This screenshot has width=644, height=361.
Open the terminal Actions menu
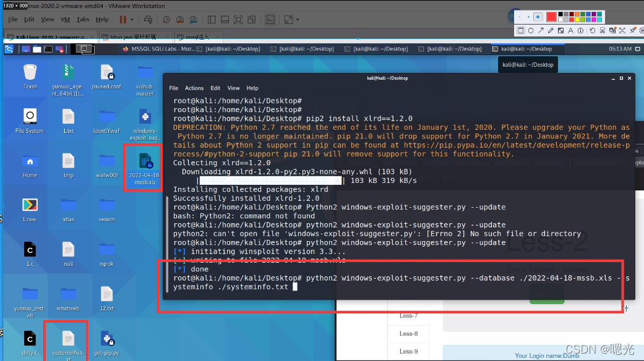click(x=194, y=88)
